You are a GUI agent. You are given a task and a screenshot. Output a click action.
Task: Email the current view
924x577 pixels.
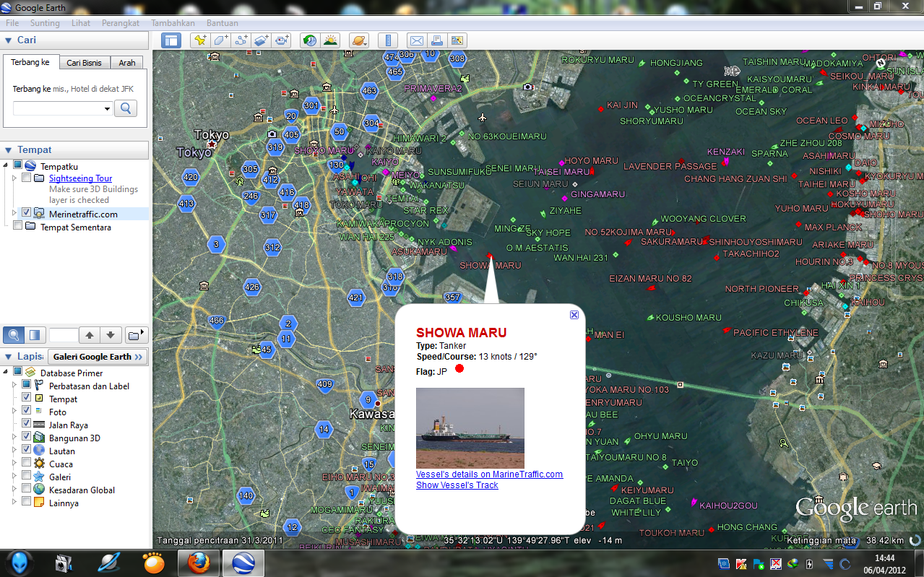coord(416,40)
